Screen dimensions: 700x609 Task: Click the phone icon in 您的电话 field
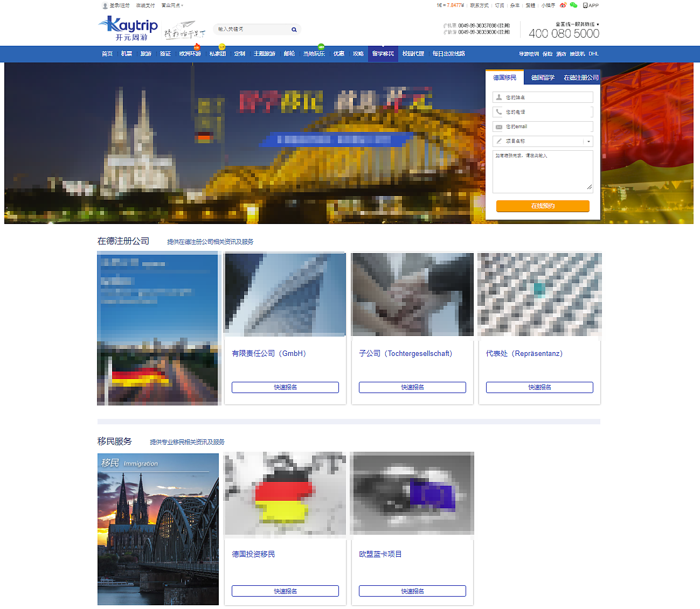(499, 112)
